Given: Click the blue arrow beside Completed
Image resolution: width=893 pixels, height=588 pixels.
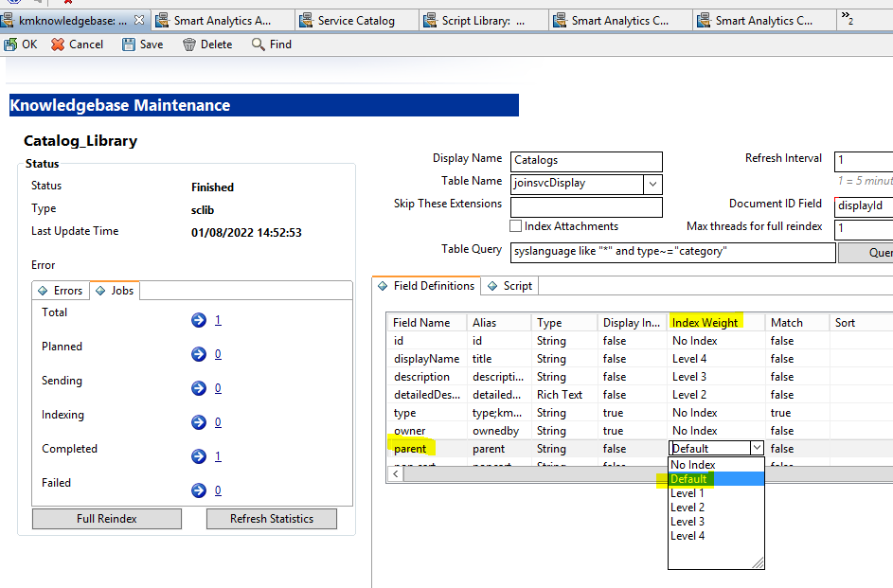Looking at the screenshot, I should [x=199, y=455].
